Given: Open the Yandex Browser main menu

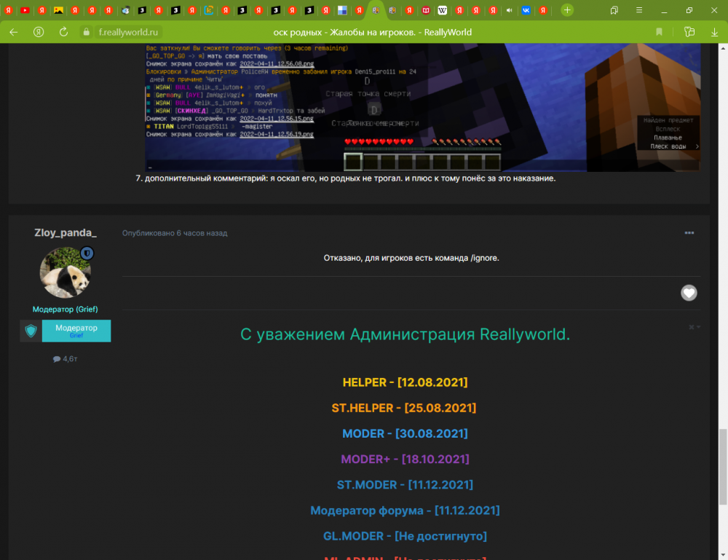Looking at the screenshot, I should [639, 10].
